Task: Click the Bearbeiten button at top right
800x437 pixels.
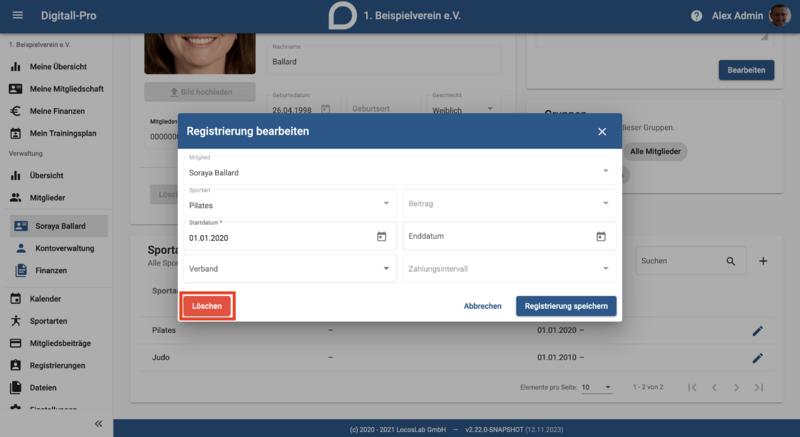Action: click(x=746, y=70)
